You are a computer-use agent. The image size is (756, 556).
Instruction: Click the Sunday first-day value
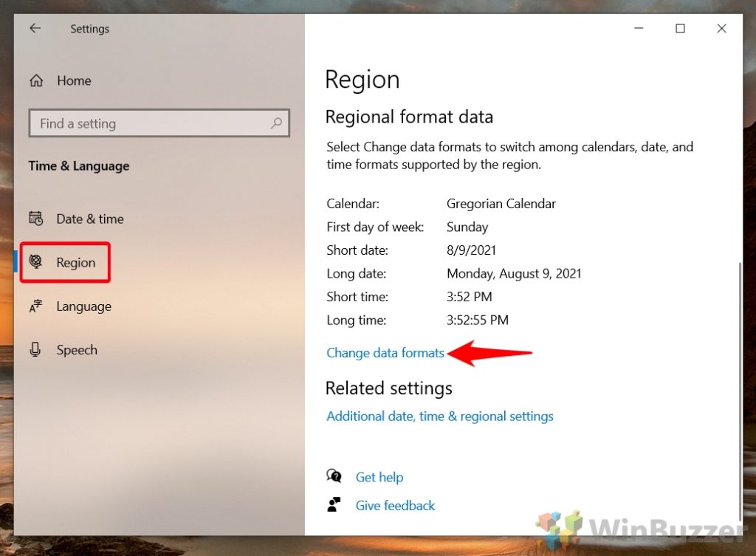[467, 227]
